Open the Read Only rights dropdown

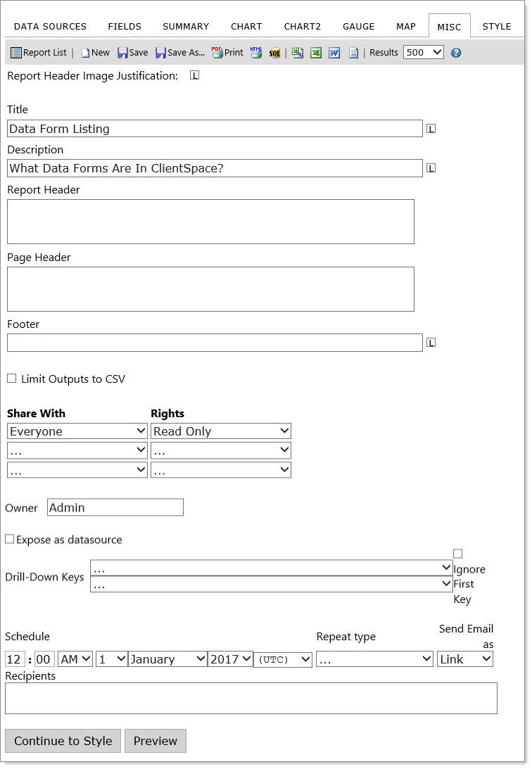click(x=221, y=431)
